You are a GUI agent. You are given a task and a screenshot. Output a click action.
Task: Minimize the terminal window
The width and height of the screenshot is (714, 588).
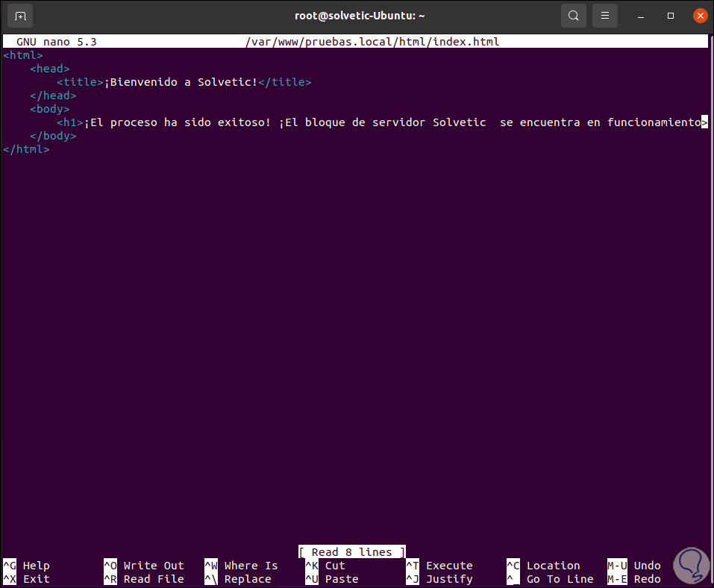pyautogui.click(x=641, y=16)
